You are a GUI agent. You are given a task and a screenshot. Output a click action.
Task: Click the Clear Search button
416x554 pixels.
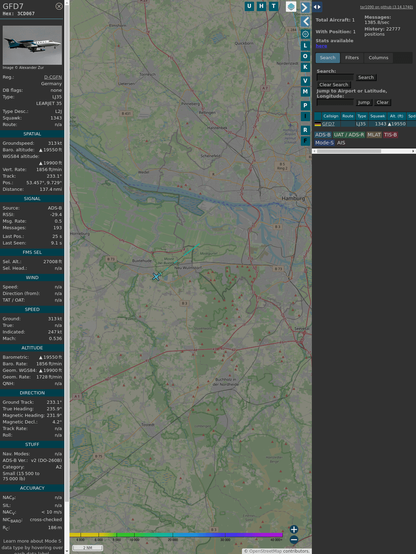tap(334, 85)
